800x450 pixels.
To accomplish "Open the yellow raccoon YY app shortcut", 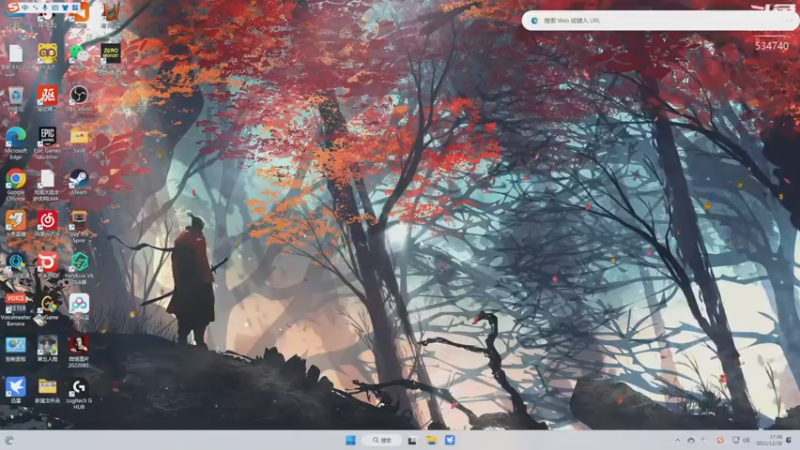I will coord(47,56).
